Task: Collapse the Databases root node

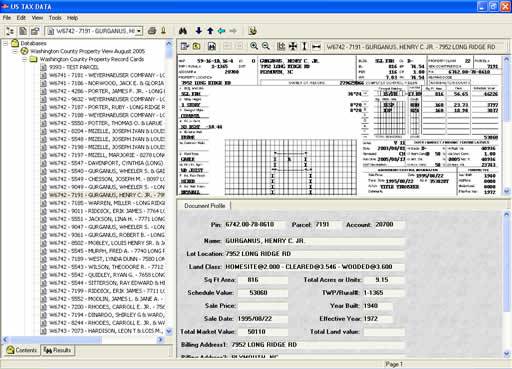Action: 5,43
